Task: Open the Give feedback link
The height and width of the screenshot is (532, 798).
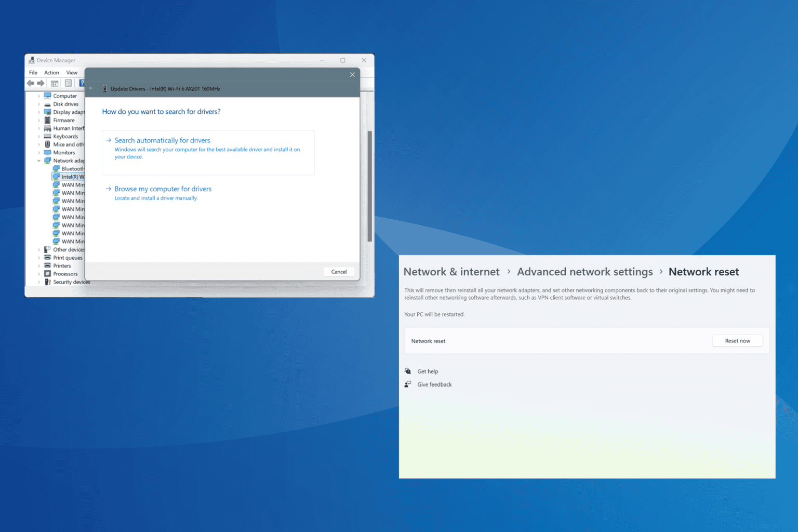Action: click(x=434, y=384)
